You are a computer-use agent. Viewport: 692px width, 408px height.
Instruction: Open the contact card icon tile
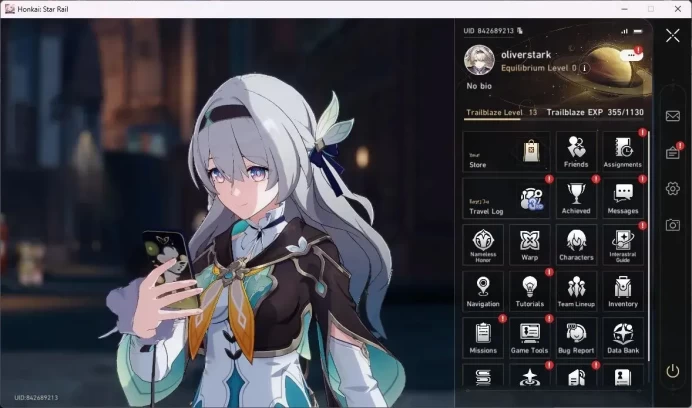pyautogui.click(x=623, y=376)
